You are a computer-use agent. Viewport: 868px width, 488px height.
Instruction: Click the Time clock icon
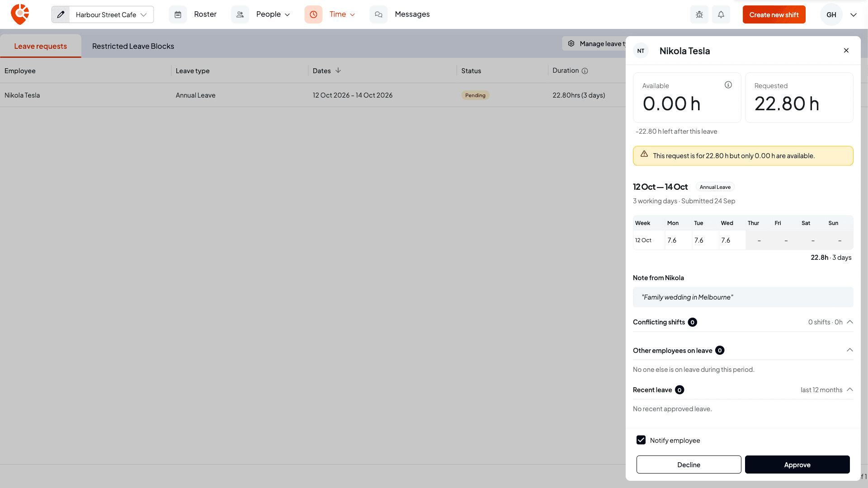coord(313,14)
